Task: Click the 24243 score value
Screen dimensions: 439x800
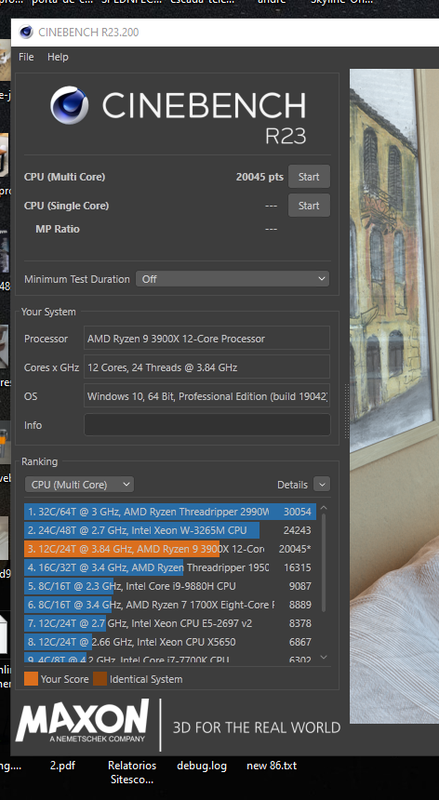Action: (x=297, y=531)
